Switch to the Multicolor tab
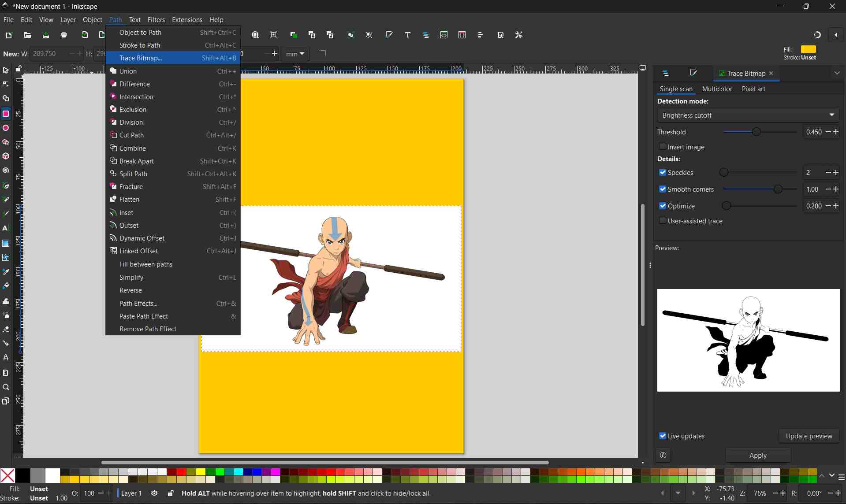Image resolution: width=846 pixels, height=504 pixels. tap(717, 89)
